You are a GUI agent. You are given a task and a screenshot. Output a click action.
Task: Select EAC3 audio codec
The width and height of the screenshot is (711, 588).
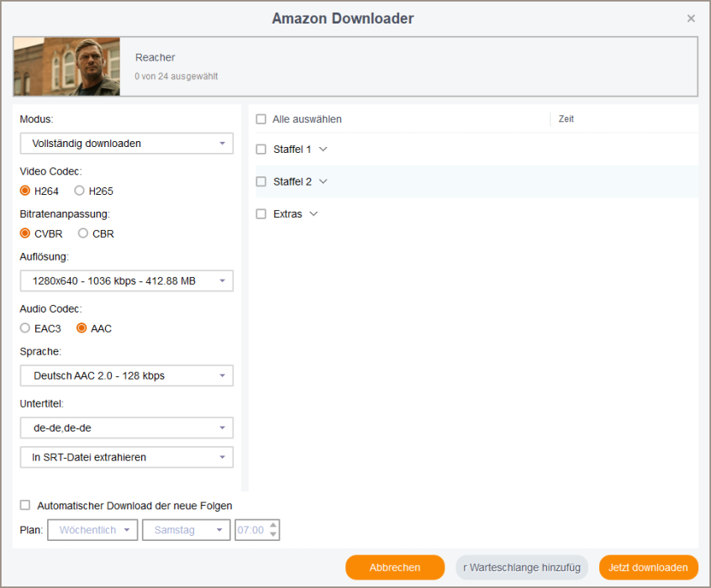tap(25, 328)
